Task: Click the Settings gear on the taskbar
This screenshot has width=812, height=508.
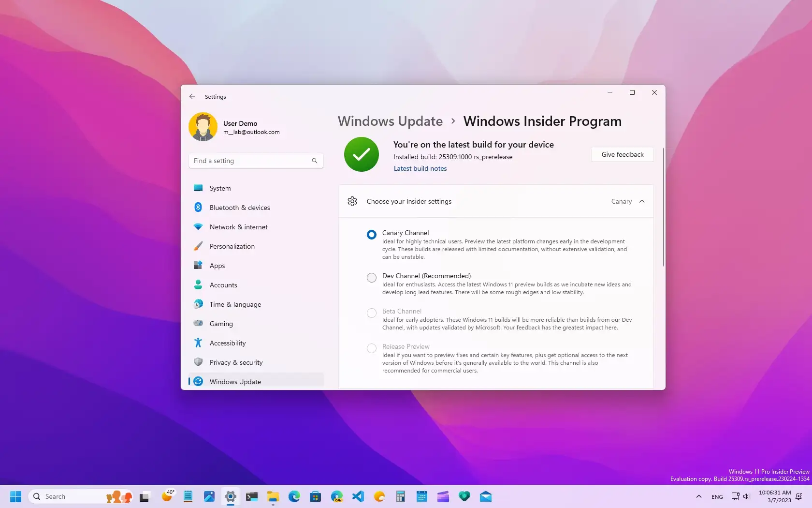Action: click(x=231, y=496)
